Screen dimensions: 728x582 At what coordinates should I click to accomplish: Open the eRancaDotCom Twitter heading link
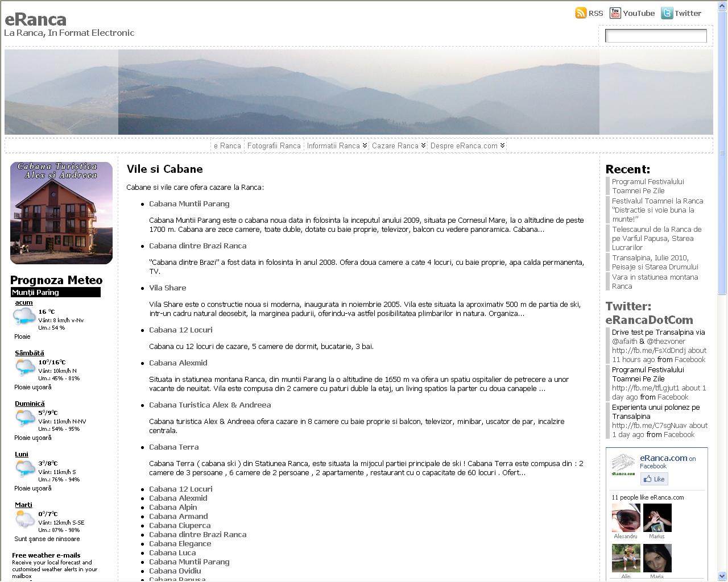click(649, 319)
